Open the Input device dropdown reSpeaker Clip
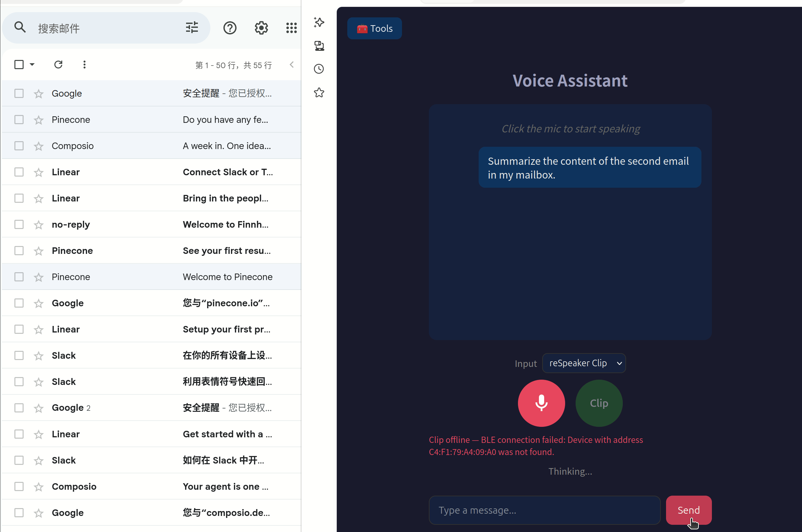 point(584,363)
